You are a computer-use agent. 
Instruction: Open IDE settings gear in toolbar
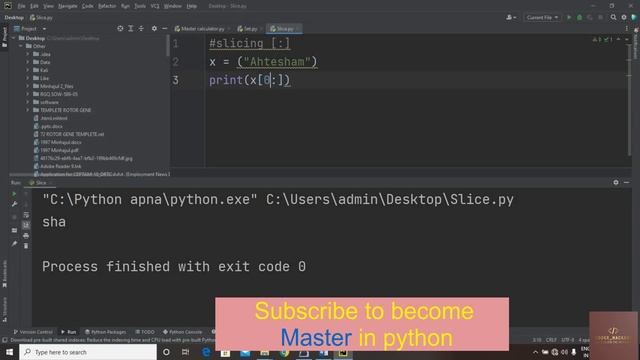pyautogui.click(x=624, y=18)
